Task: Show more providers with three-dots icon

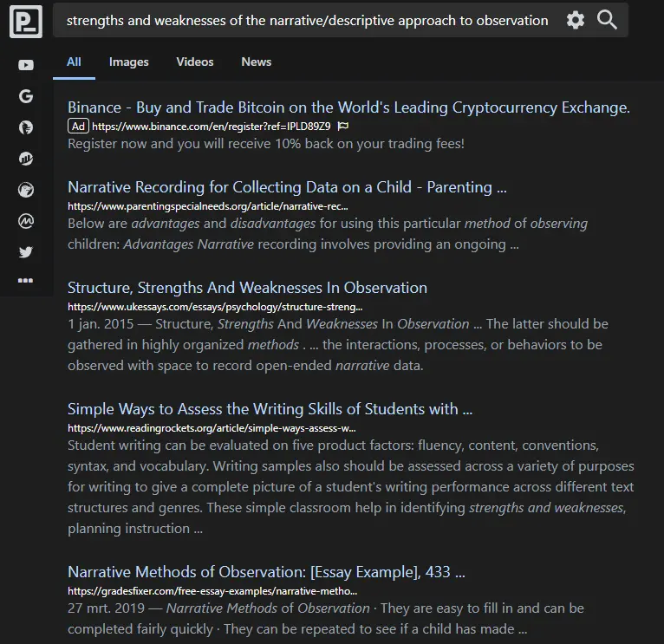Action: point(25,280)
